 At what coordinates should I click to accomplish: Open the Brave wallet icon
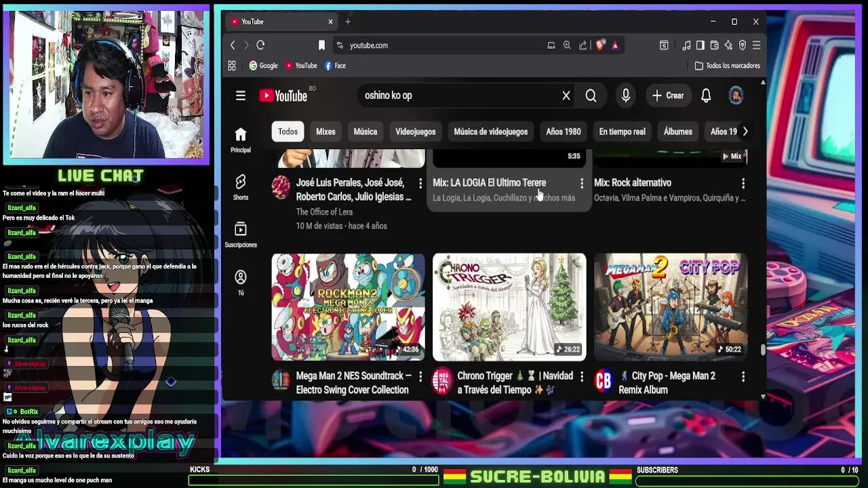click(x=714, y=45)
